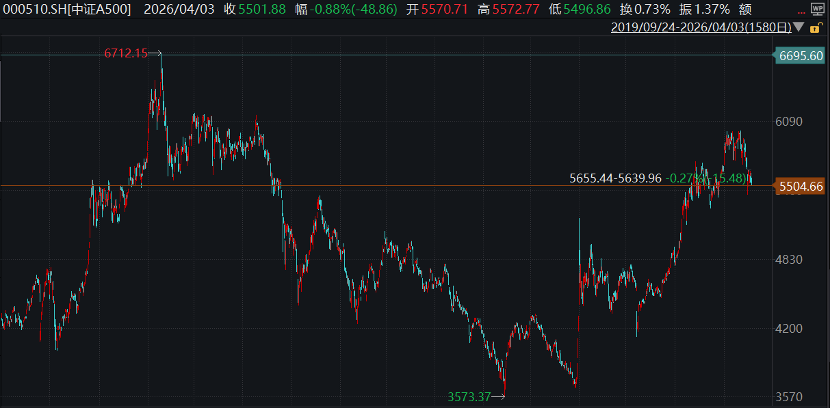Click the turnover rate 0.73%
Screen dimensions: 830x408
652,9
